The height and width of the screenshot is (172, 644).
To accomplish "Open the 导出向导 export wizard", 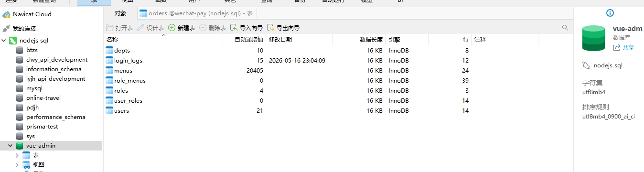I will (x=283, y=28).
